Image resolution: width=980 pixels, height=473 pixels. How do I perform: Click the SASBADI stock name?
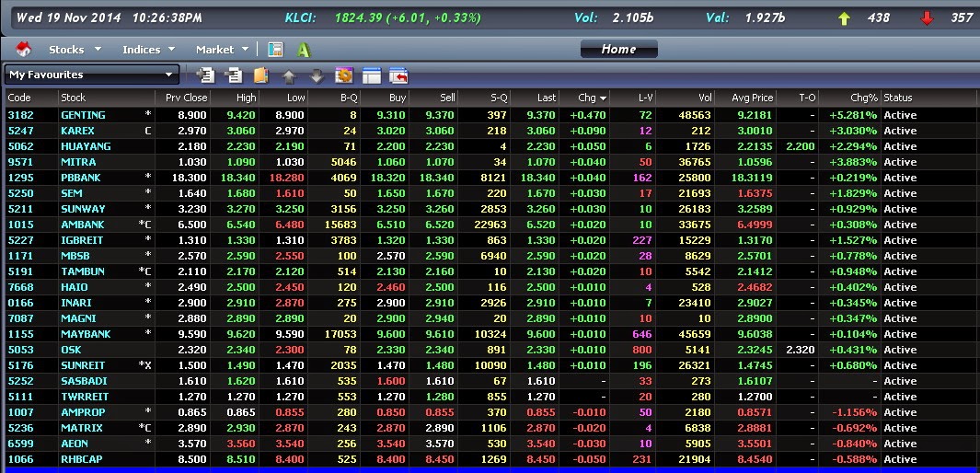coord(84,381)
